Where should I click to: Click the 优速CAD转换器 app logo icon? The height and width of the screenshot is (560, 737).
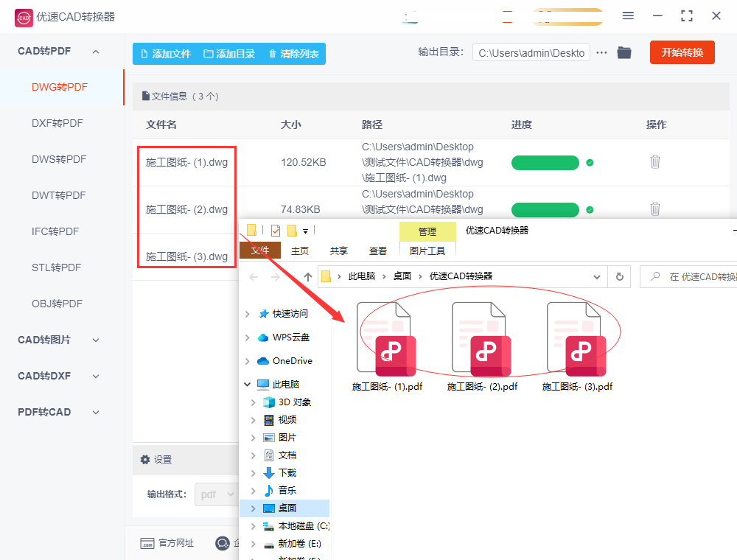pos(24,18)
